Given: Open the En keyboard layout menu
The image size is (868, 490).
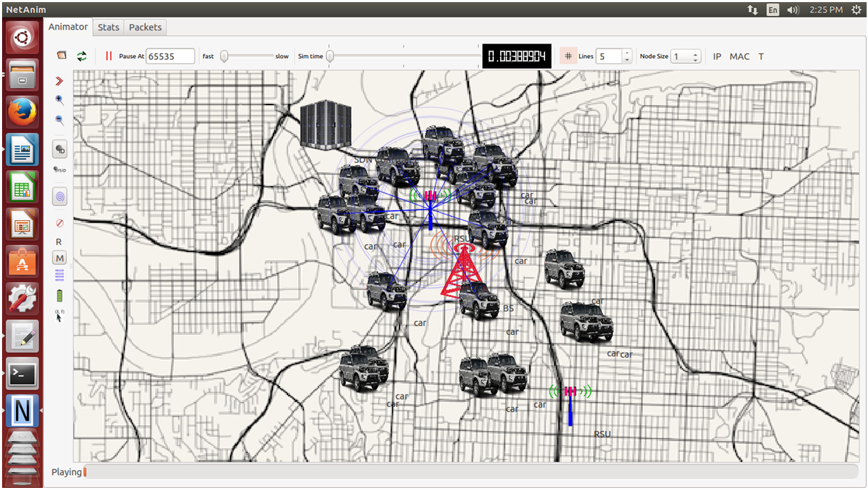Looking at the screenshot, I should [772, 9].
